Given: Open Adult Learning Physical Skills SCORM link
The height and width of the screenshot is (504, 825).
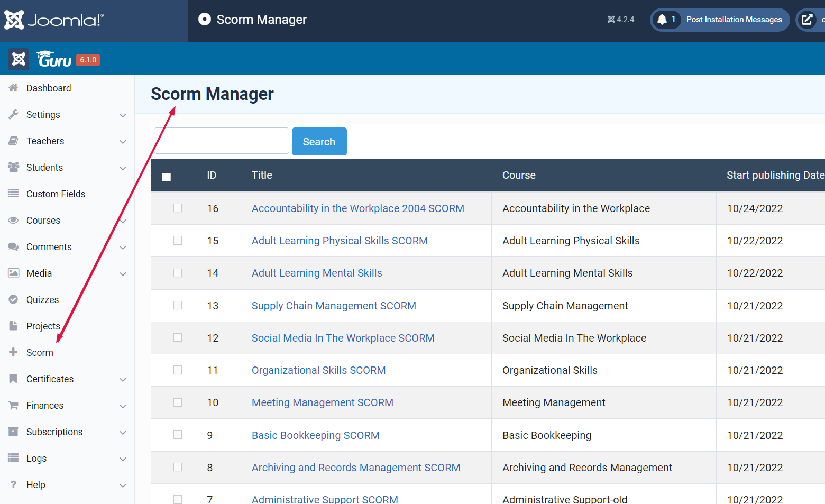Looking at the screenshot, I should (340, 241).
